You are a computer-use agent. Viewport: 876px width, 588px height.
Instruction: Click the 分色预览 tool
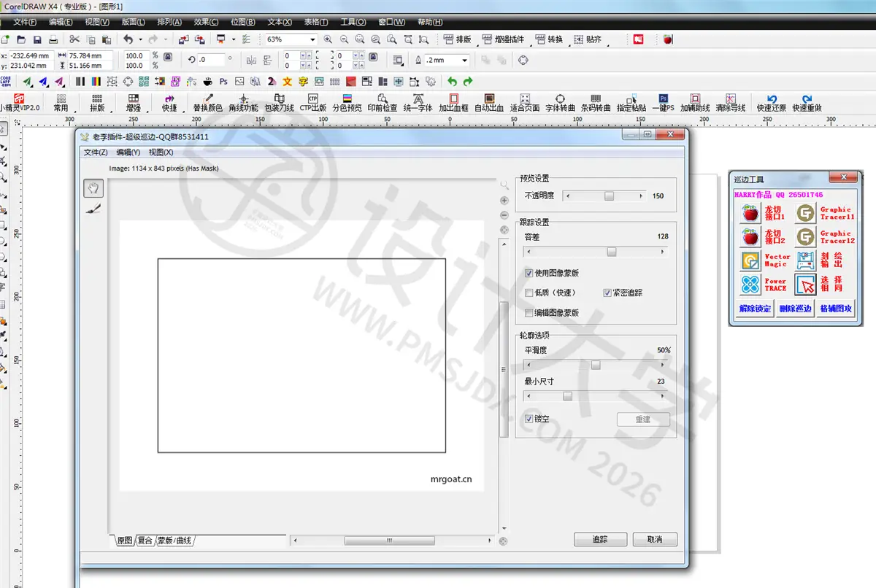tap(347, 103)
